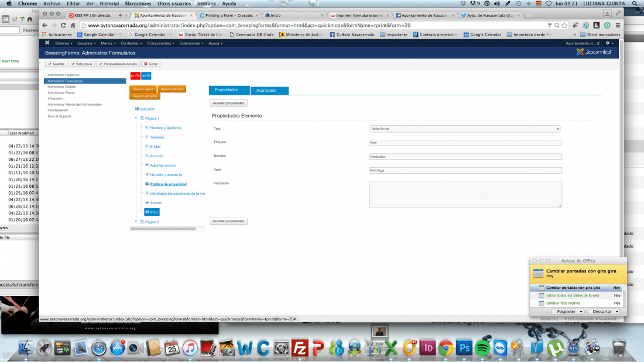Screen dimensions: 644x362
Task: Click the Vista previa button
Action: click(82, 64)
